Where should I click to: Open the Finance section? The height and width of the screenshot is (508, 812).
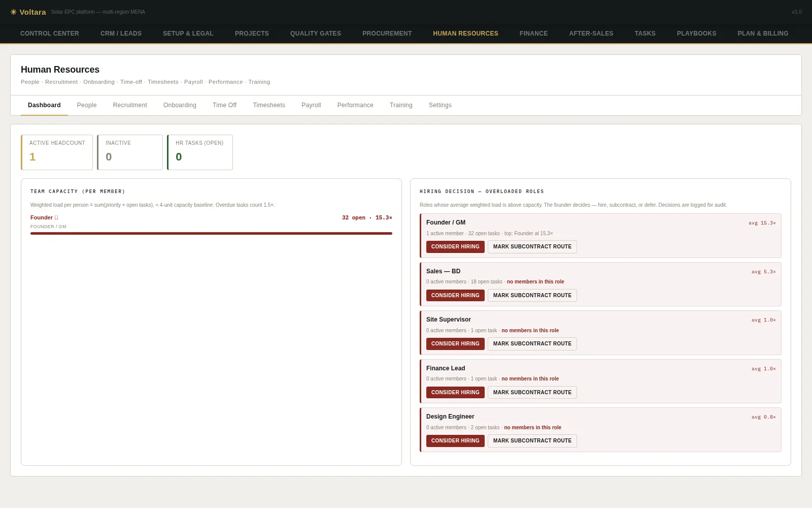(533, 34)
